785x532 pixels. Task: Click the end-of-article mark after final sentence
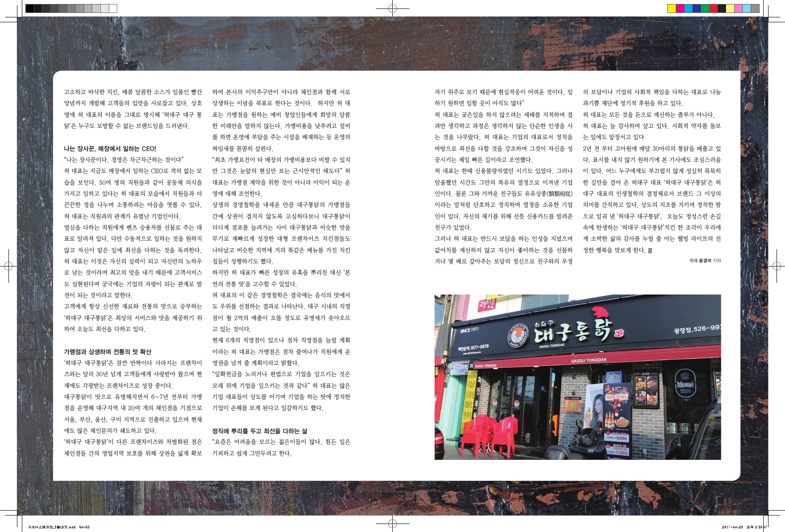point(650,250)
